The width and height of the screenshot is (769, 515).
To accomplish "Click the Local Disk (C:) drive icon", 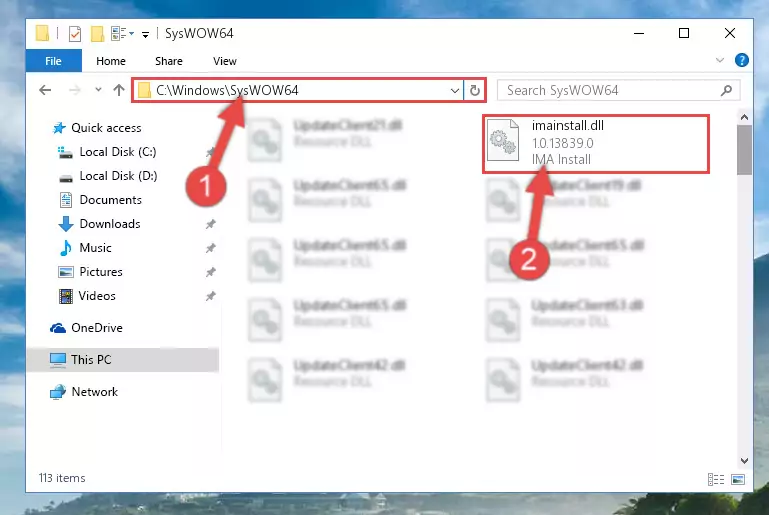I will pyautogui.click(x=65, y=153).
